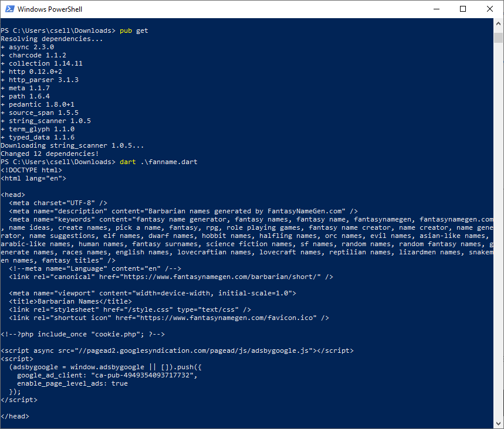Click the canonical barbarian/short URL line
Viewport: 504px width, 429px height.
(171, 277)
